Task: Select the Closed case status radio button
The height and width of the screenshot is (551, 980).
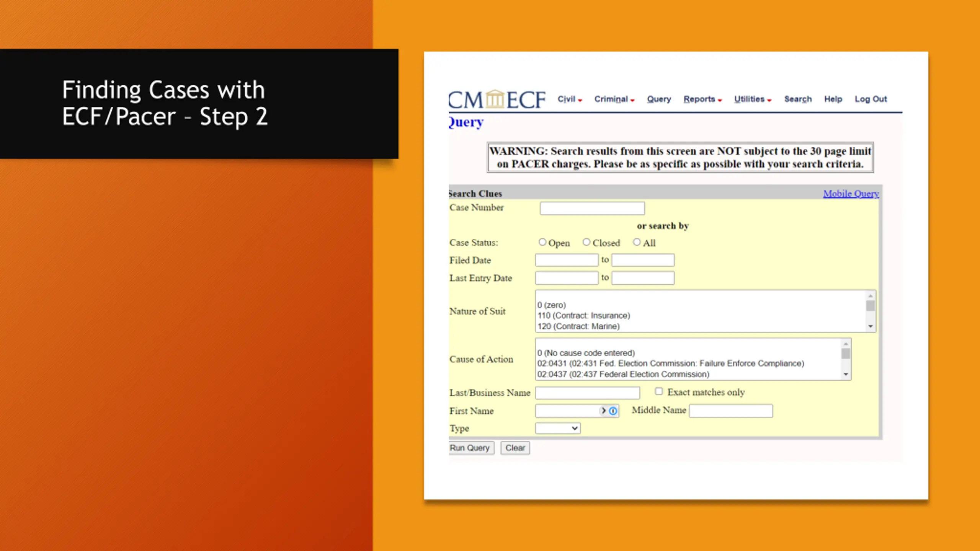Action: click(x=586, y=242)
